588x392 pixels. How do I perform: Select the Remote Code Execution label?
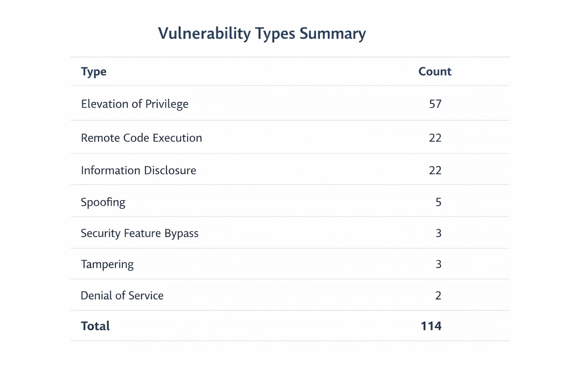point(141,138)
